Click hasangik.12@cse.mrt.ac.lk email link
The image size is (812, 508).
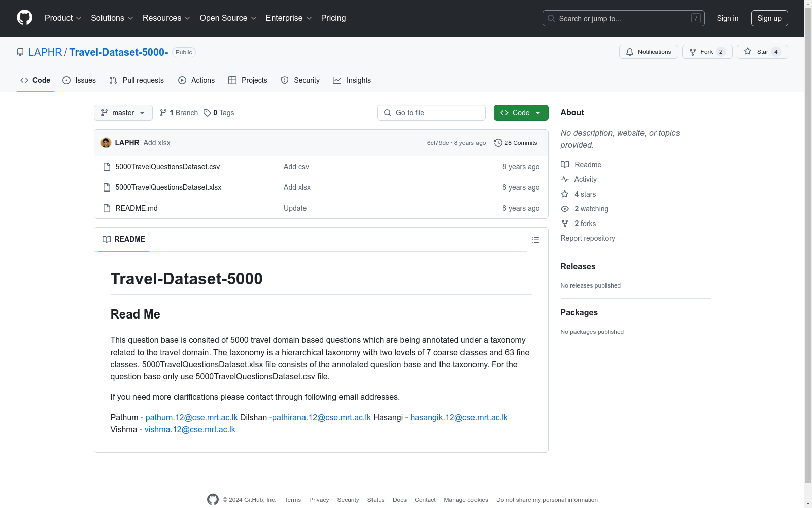[x=459, y=417]
